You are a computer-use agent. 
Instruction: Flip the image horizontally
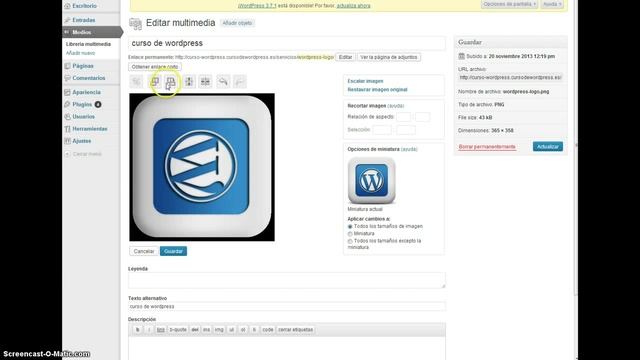click(205, 82)
